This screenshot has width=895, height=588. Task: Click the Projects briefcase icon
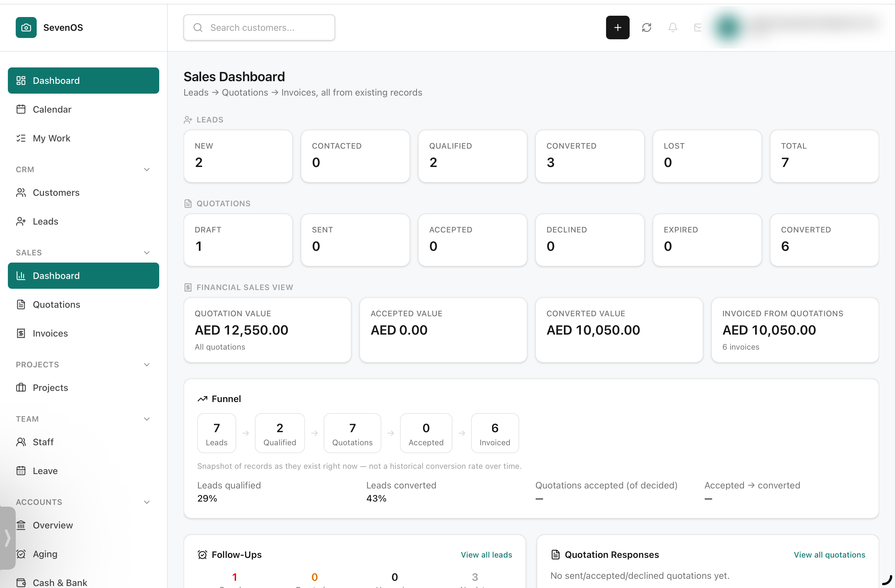click(x=21, y=387)
